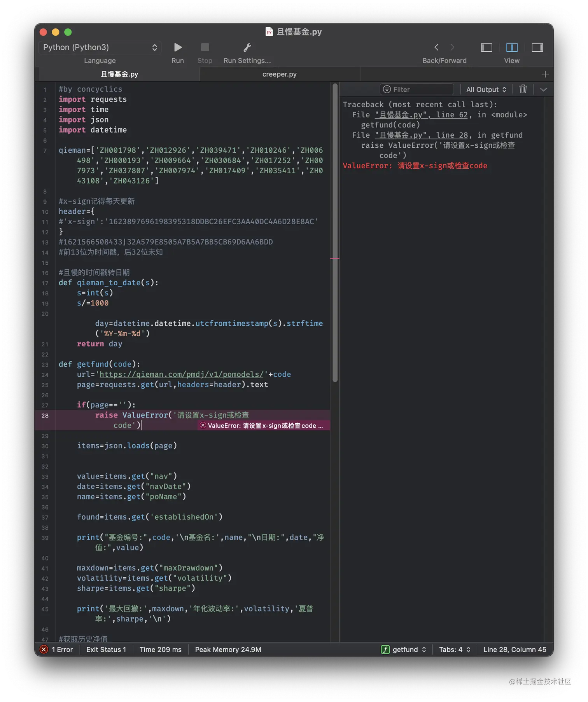The width and height of the screenshot is (588, 702).
Task: Open Run Settings wrench icon
Action: point(247,47)
